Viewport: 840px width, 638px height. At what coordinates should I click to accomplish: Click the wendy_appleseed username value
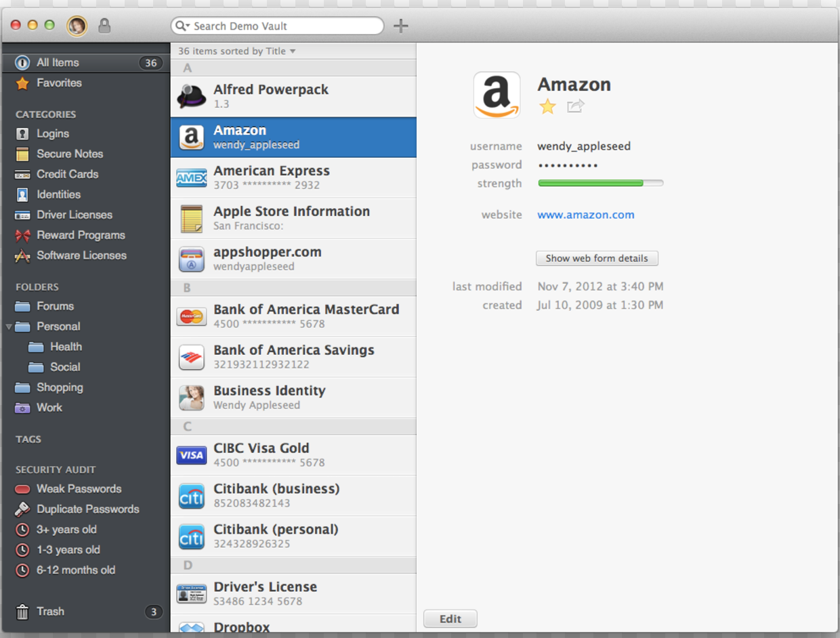(584, 146)
